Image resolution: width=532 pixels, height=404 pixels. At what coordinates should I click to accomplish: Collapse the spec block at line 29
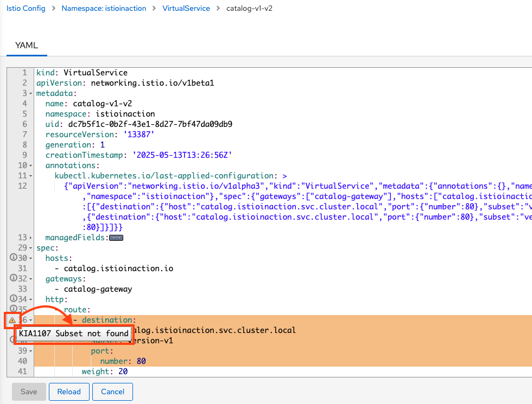tap(30, 248)
